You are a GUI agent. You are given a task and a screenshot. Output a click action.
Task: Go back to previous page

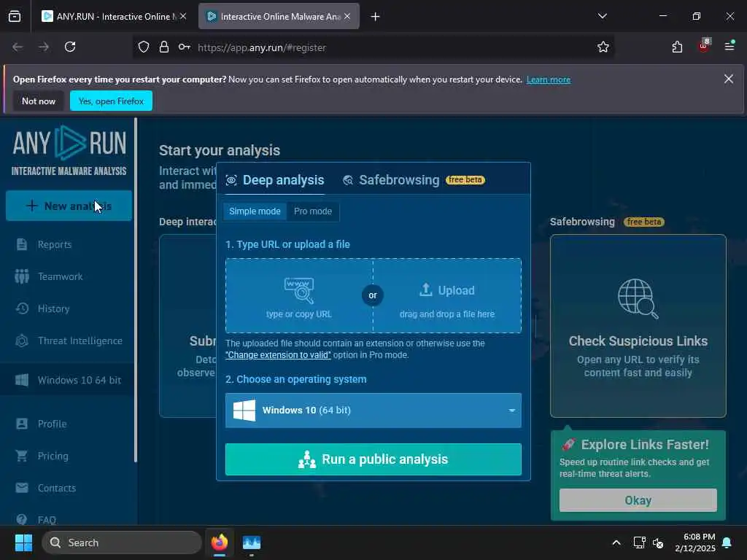[x=18, y=47]
